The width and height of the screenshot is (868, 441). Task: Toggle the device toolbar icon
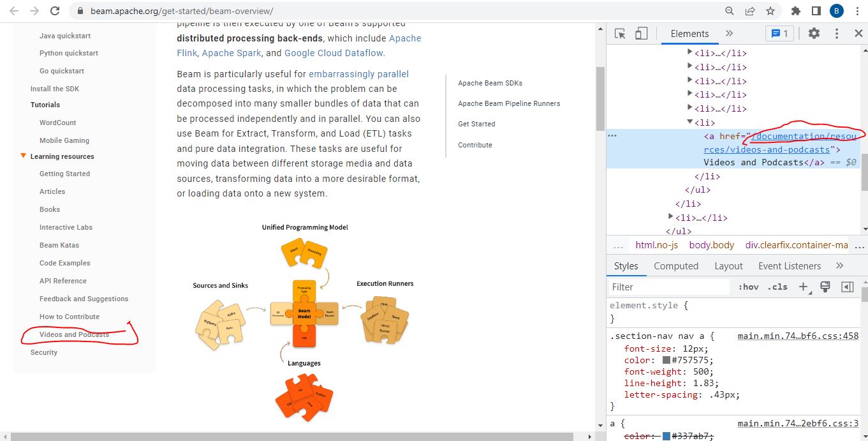click(641, 34)
